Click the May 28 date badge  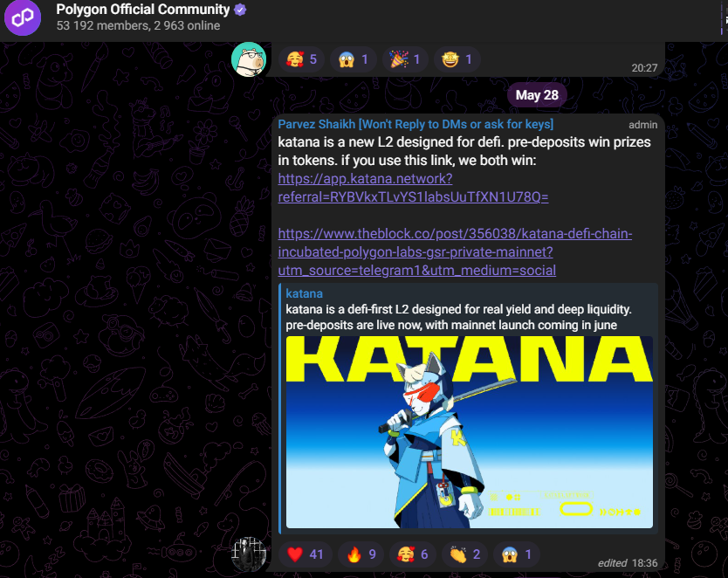[x=537, y=95]
